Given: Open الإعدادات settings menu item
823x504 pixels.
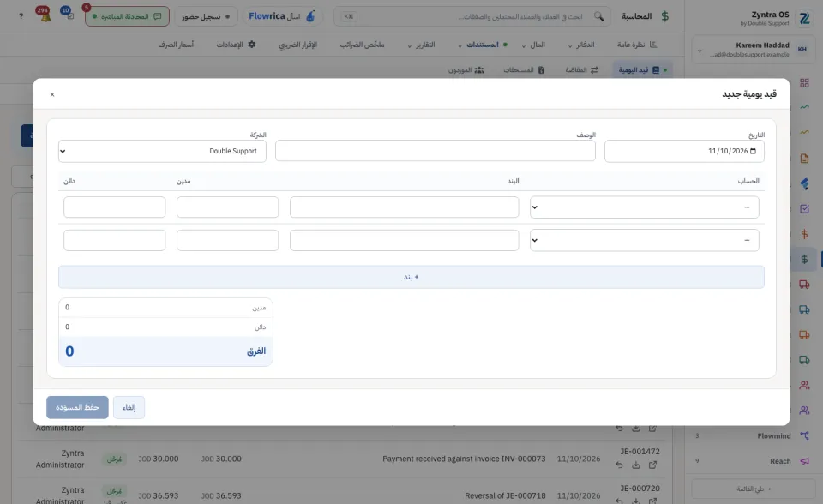Looking at the screenshot, I should (x=236, y=45).
